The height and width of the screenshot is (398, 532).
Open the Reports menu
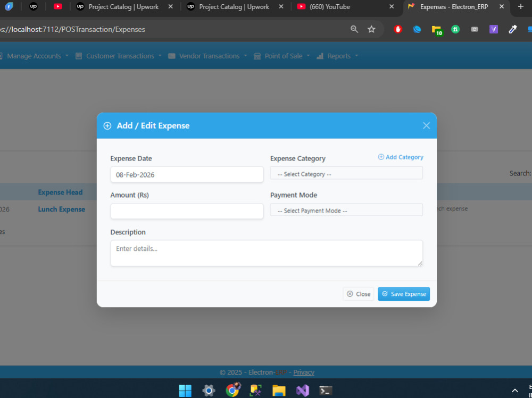pyautogui.click(x=337, y=56)
